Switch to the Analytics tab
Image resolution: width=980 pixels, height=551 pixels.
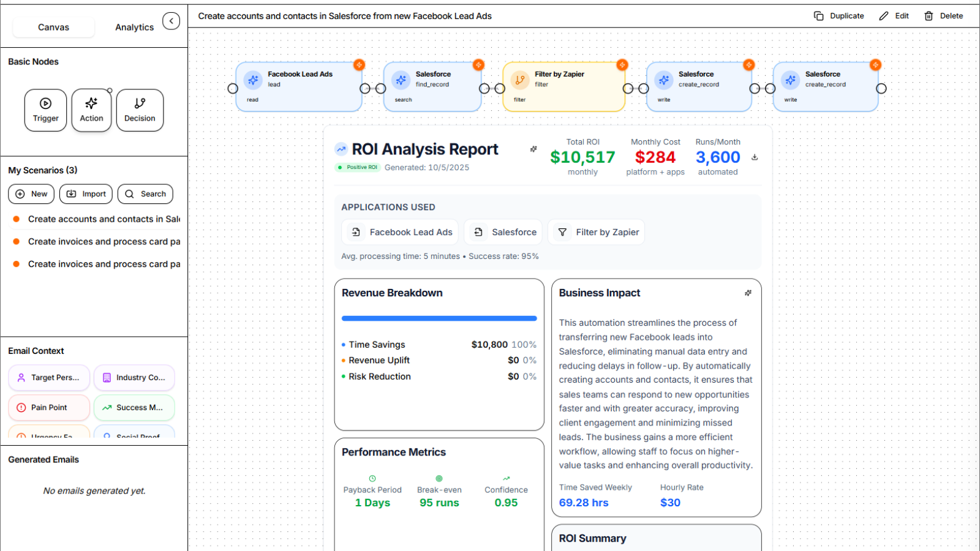click(x=134, y=27)
